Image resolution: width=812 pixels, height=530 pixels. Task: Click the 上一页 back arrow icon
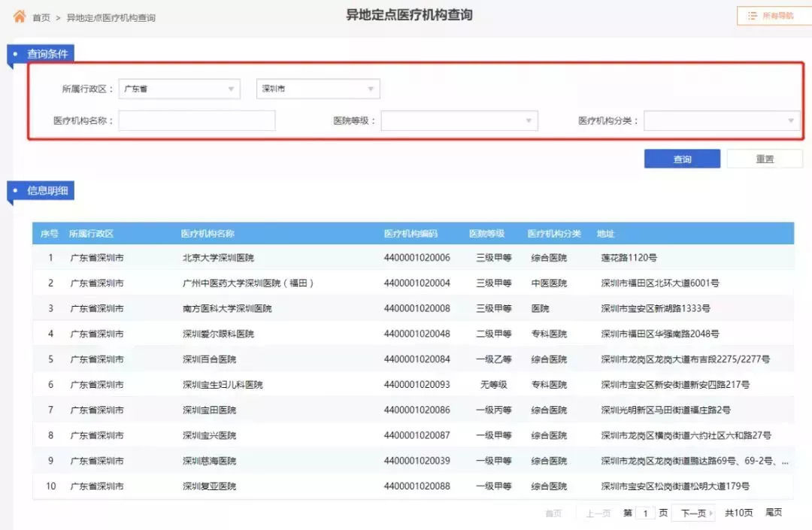pyautogui.click(x=587, y=512)
